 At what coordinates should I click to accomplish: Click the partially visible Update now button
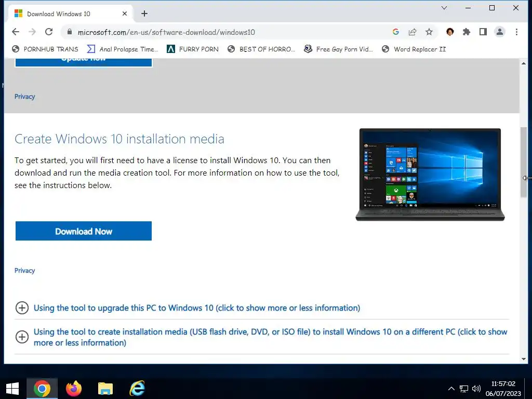[84, 62]
